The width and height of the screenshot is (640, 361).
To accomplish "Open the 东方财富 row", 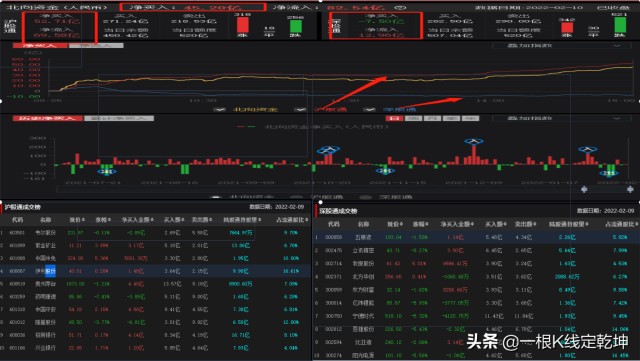I will click(476, 290).
